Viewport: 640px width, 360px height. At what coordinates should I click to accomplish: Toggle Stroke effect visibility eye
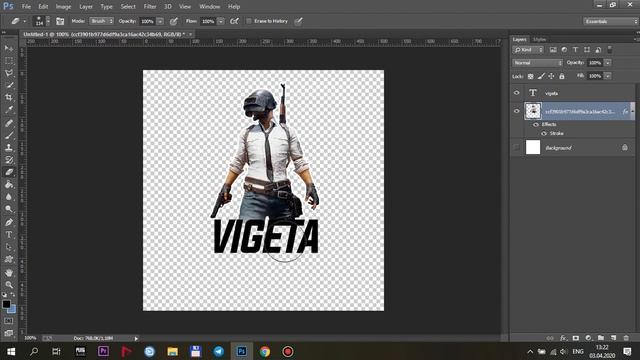pos(544,133)
